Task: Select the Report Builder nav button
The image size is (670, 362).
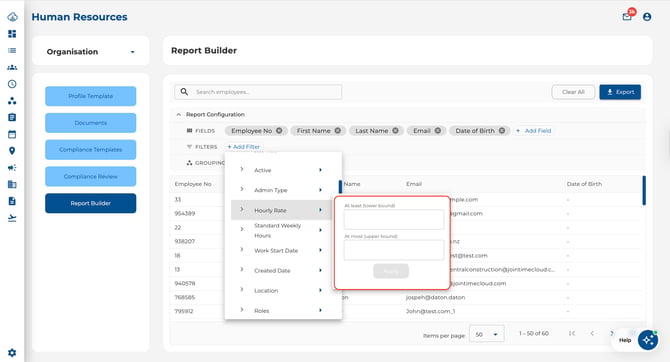Action: (x=91, y=203)
